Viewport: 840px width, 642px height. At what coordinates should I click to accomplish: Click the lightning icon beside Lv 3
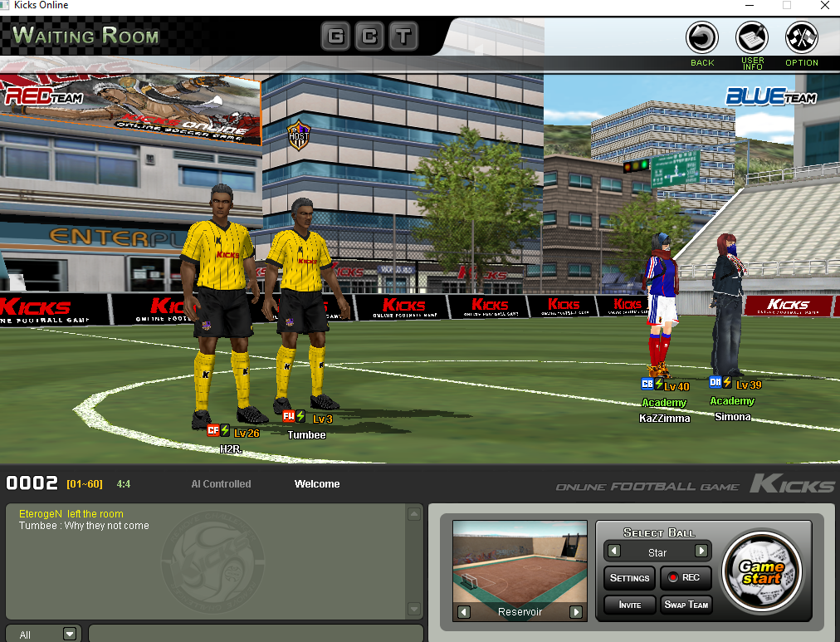click(x=301, y=416)
